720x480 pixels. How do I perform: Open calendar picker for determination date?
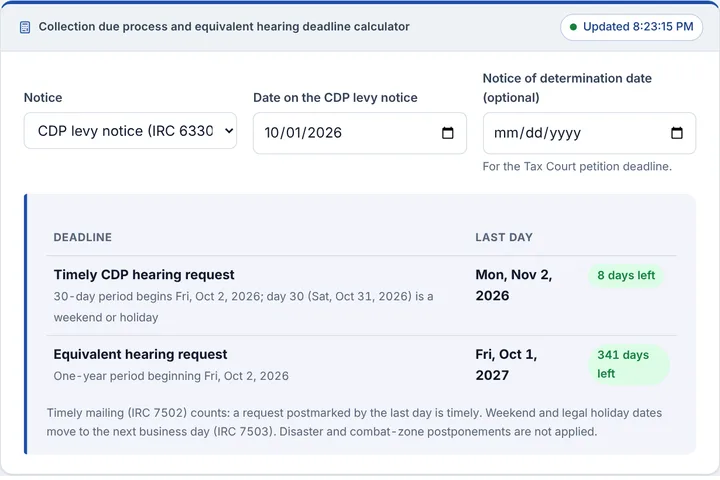tap(676, 133)
